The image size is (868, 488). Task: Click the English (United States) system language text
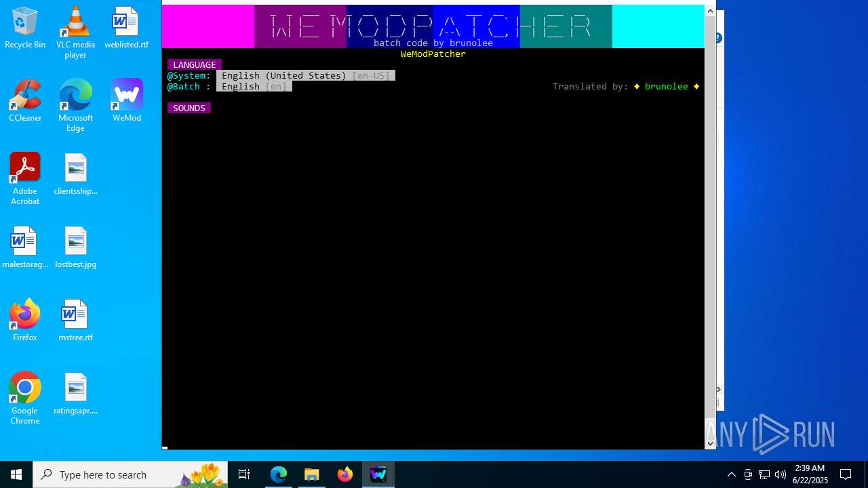click(284, 76)
